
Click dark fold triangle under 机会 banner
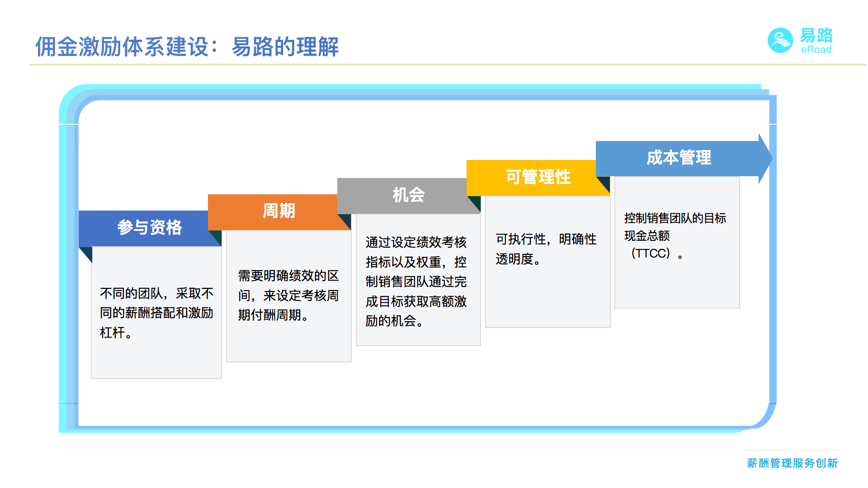tap(346, 220)
